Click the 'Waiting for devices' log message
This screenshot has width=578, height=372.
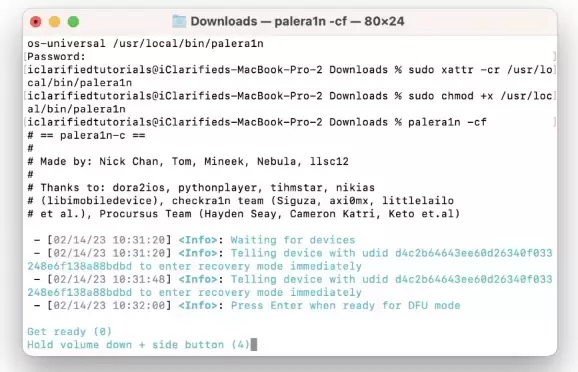click(x=293, y=240)
